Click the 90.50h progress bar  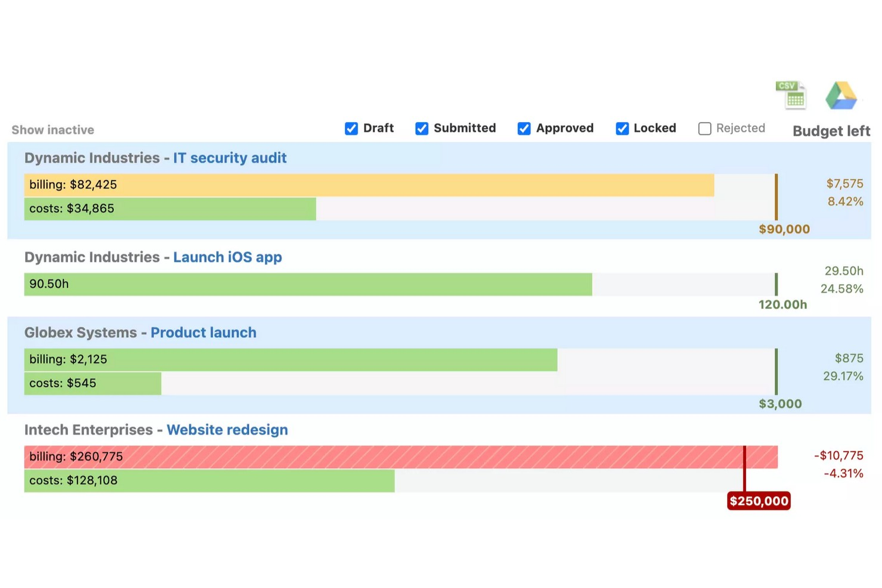[308, 284]
